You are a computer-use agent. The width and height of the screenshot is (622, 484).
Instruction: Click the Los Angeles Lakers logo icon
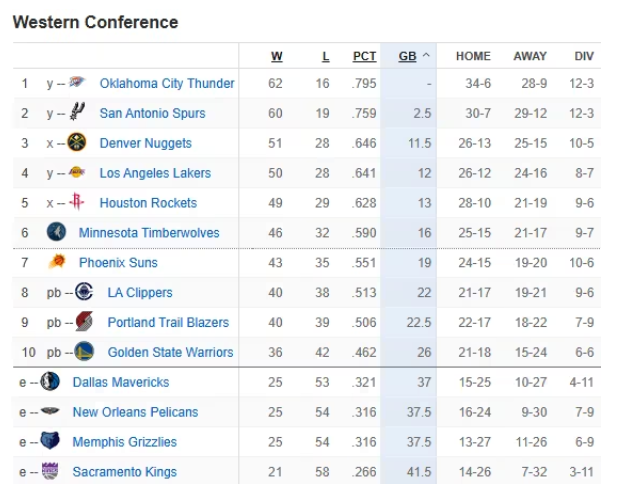pos(77,173)
